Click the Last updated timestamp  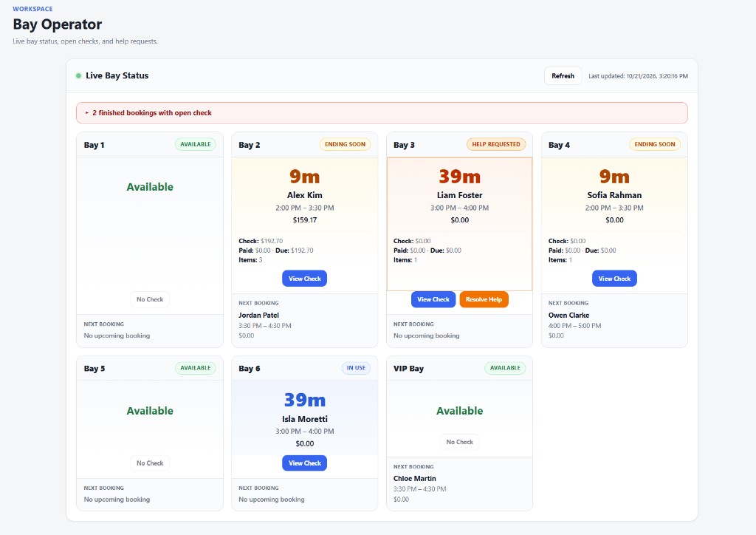tap(638, 76)
